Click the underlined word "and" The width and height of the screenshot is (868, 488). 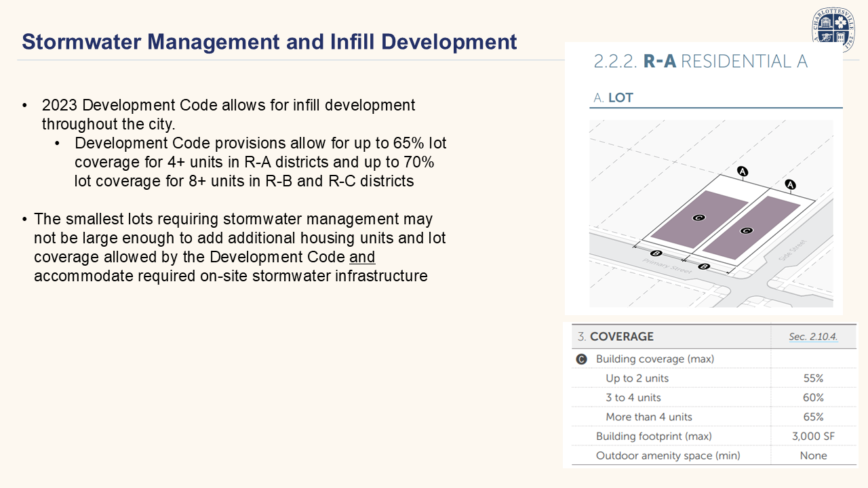pos(362,258)
